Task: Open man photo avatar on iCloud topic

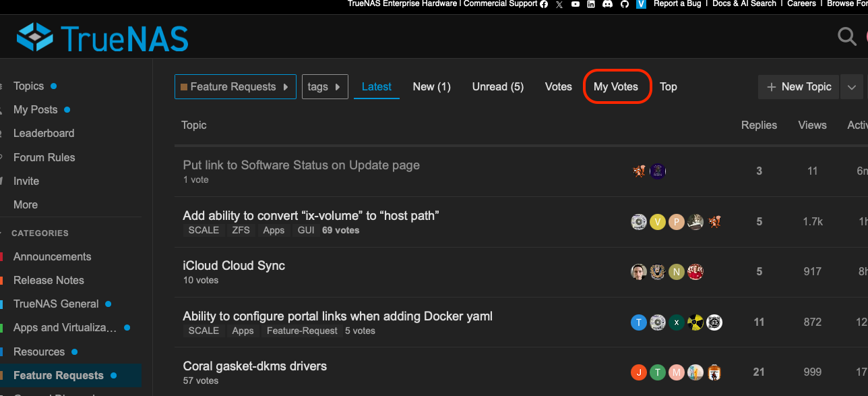Action: point(639,272)
